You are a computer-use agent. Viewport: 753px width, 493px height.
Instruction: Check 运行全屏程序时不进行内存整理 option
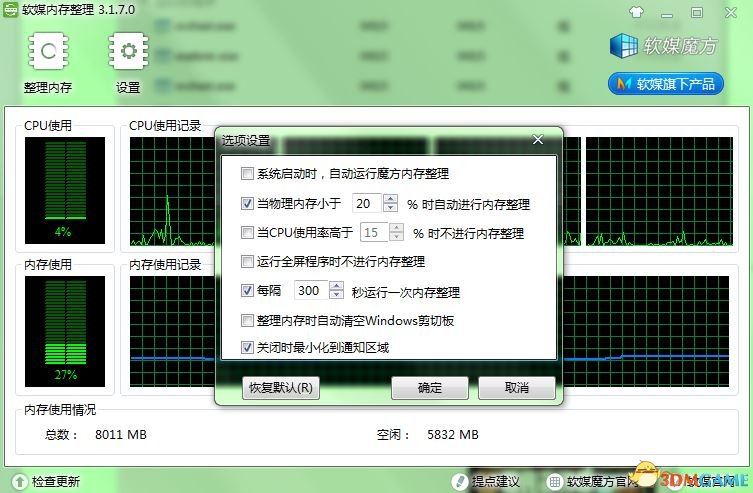[x=247, y=262]
